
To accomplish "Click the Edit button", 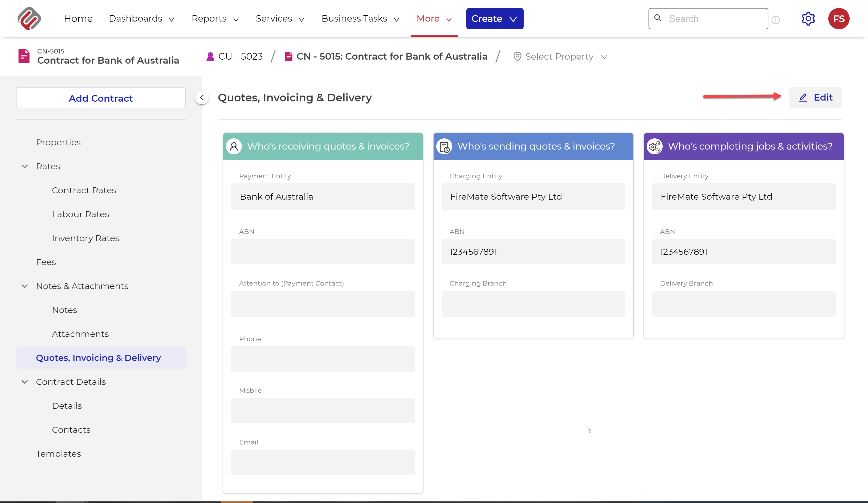I will point(815,97).
